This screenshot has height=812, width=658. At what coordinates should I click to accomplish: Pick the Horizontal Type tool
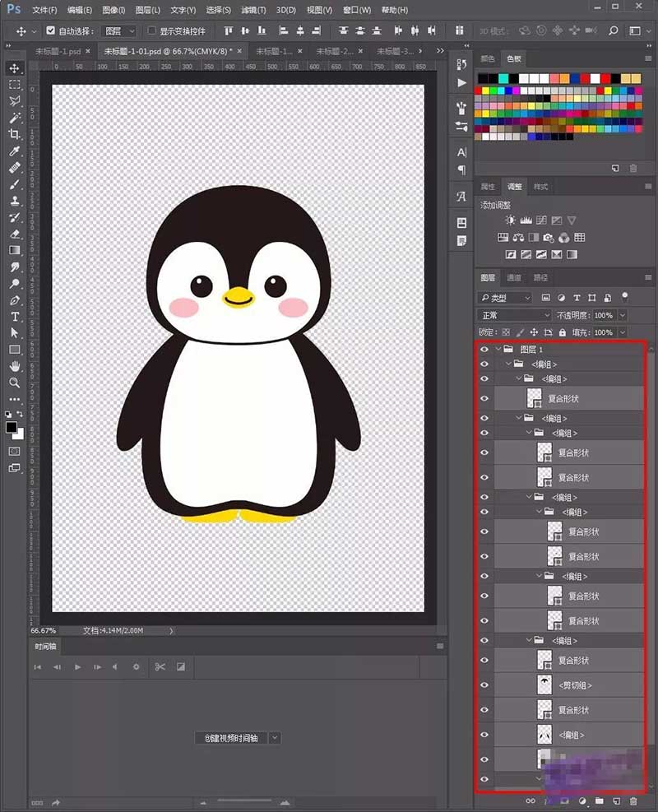pyautogui.click(x=15, y=317)
